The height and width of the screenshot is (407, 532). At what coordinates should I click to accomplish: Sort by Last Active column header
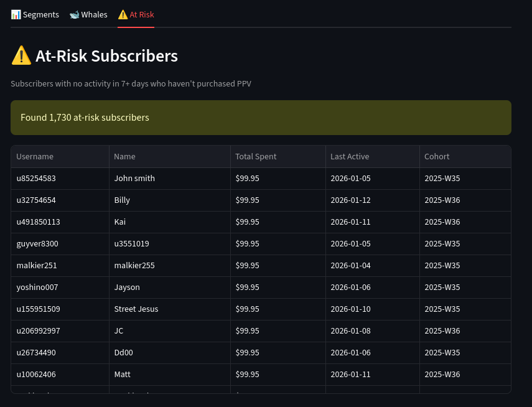[x=350, y=157]
